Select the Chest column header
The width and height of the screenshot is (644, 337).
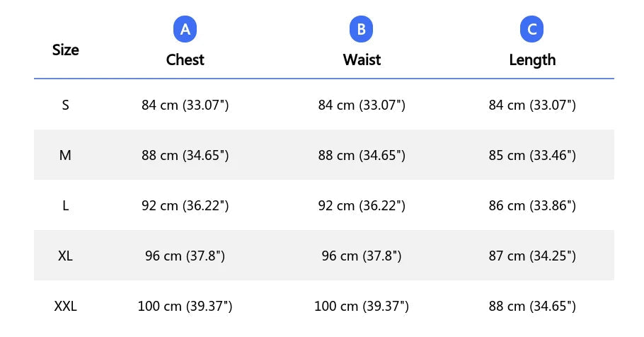click(x=185, y=60)
